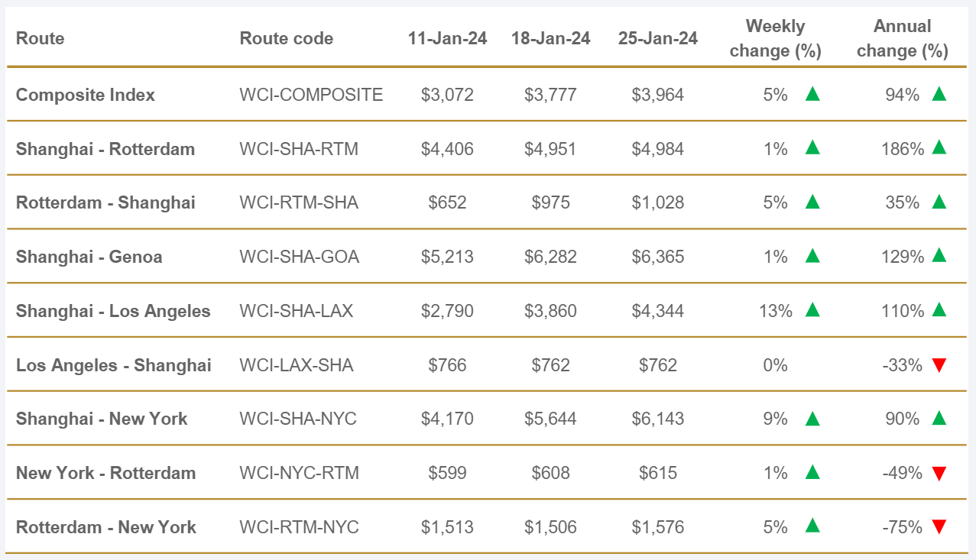Click the Weekly change (%) header
The width and height of the screenshot is (976, 560).
click(x=775, y=38)
